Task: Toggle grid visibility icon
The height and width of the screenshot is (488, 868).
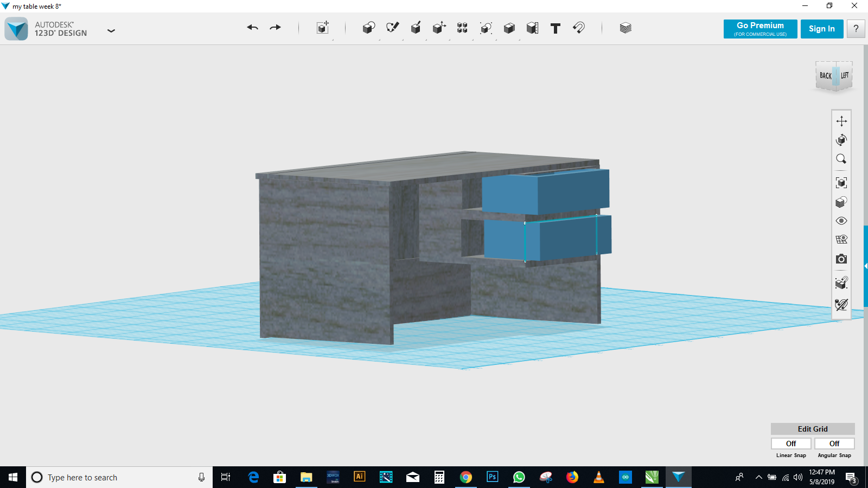Action: click(x=841, y=240)
